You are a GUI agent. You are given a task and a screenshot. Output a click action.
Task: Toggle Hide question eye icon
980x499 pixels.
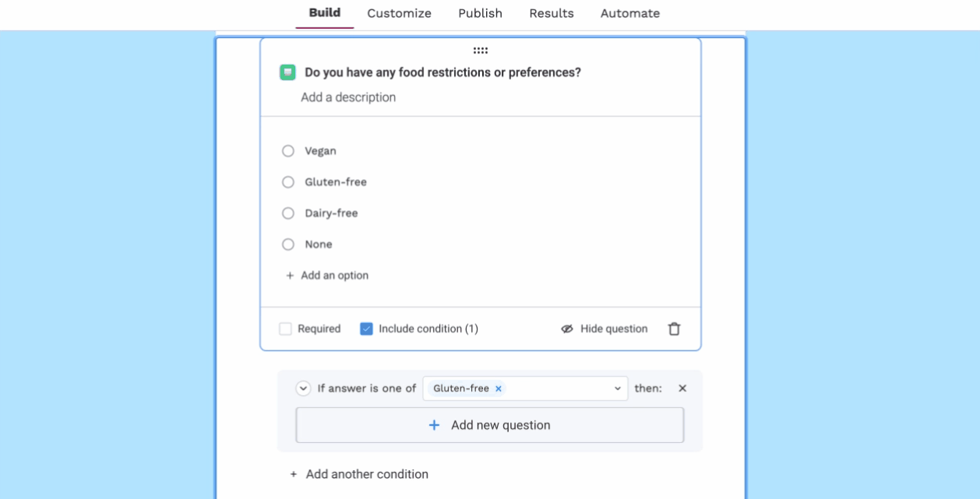567,329
